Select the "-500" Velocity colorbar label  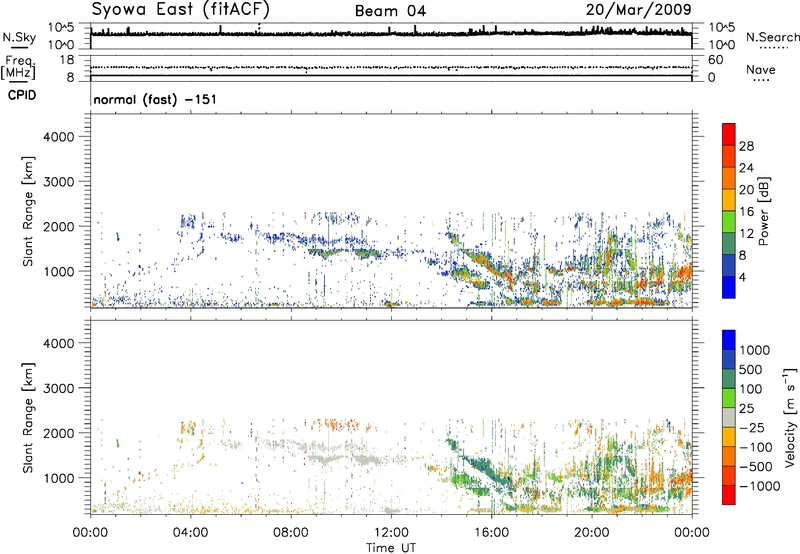pyautogui.click(x=756, y=466)
